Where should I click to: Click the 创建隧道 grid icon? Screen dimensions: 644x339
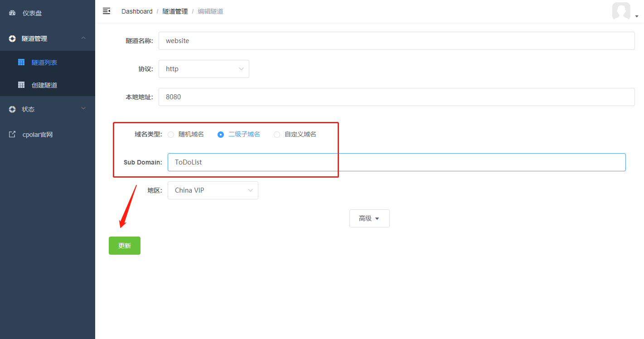pyautogui.click(x=21, y=85)
